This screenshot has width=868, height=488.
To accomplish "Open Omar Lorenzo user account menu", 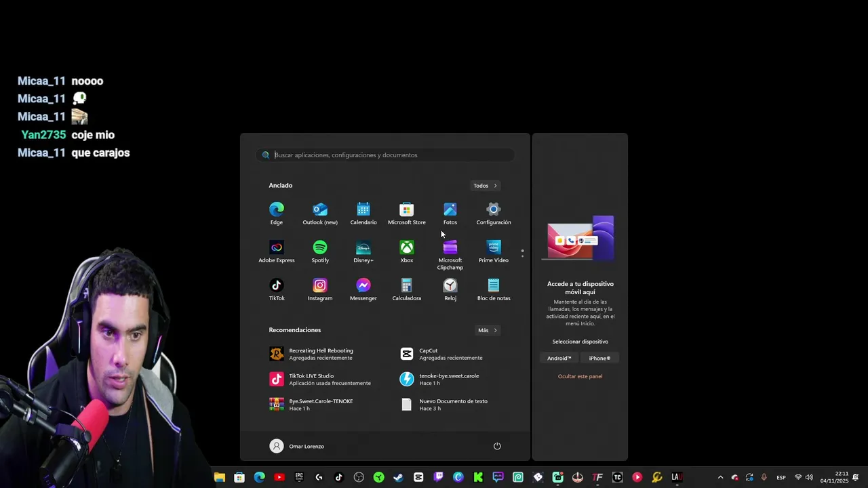I will tap(297, 446).
